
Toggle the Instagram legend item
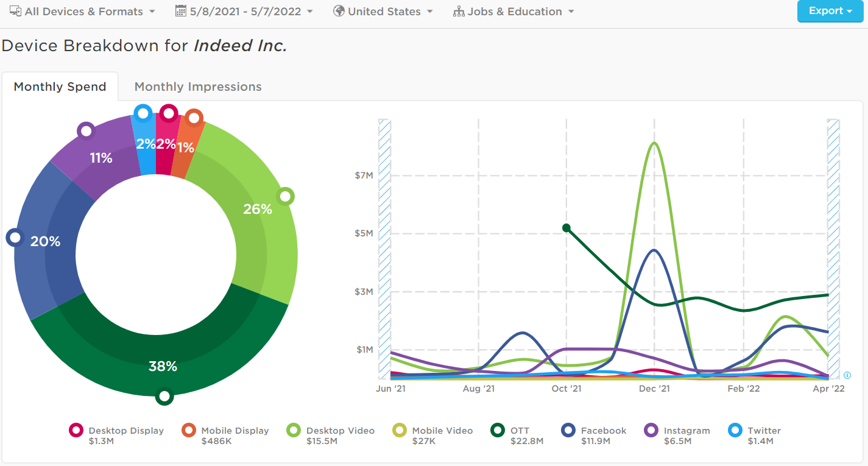point(677,435)
